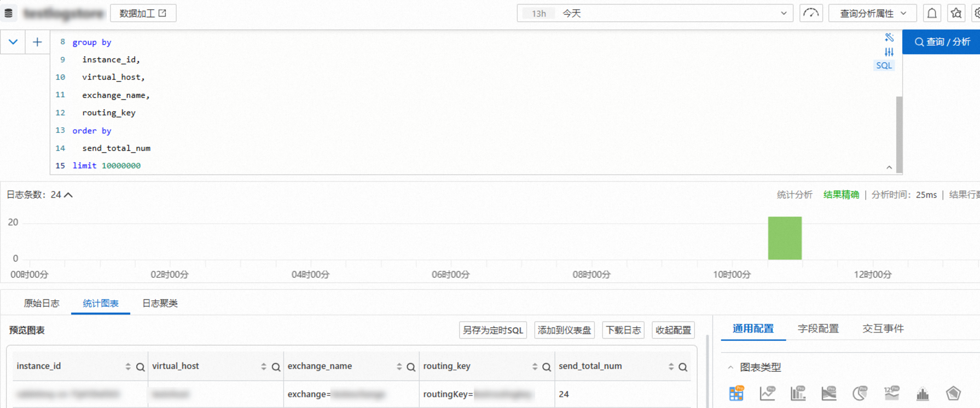Click 收起配置 button

[673, 330]
